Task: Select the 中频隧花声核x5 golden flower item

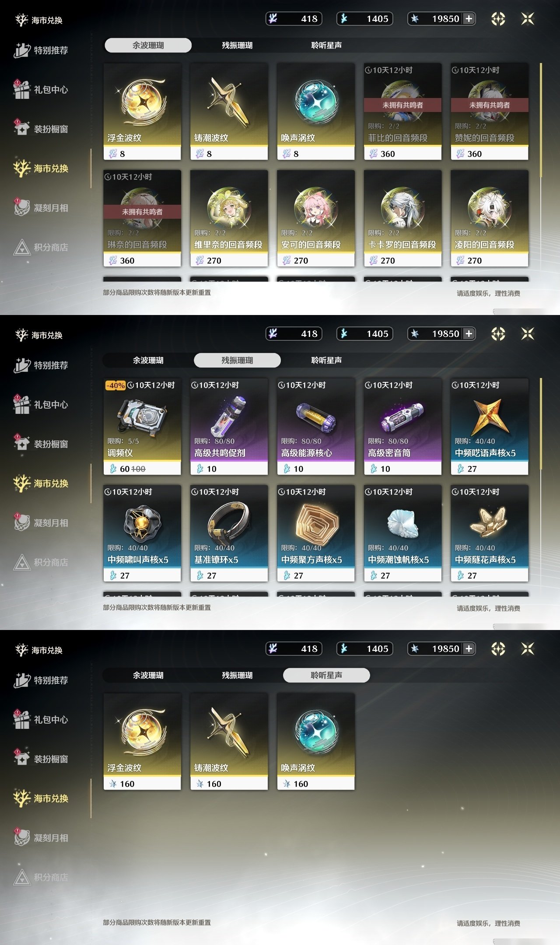Action: click(x=490, y=533)
